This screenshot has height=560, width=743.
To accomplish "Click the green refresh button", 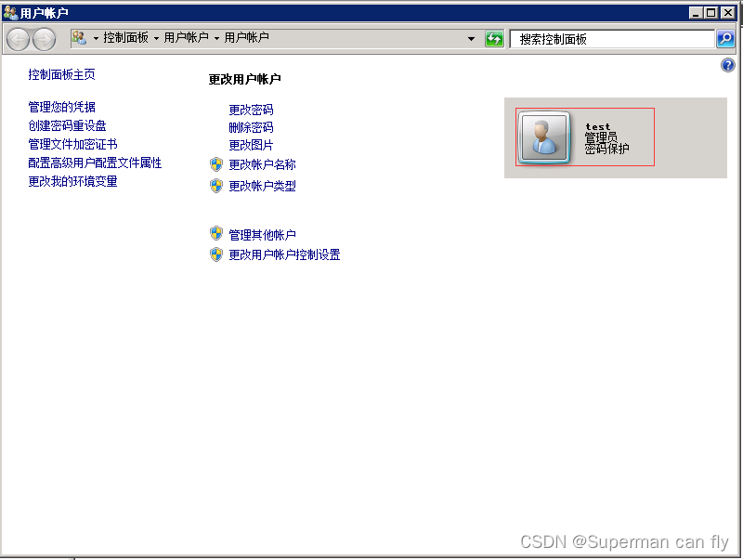I will tap(494, 38).
